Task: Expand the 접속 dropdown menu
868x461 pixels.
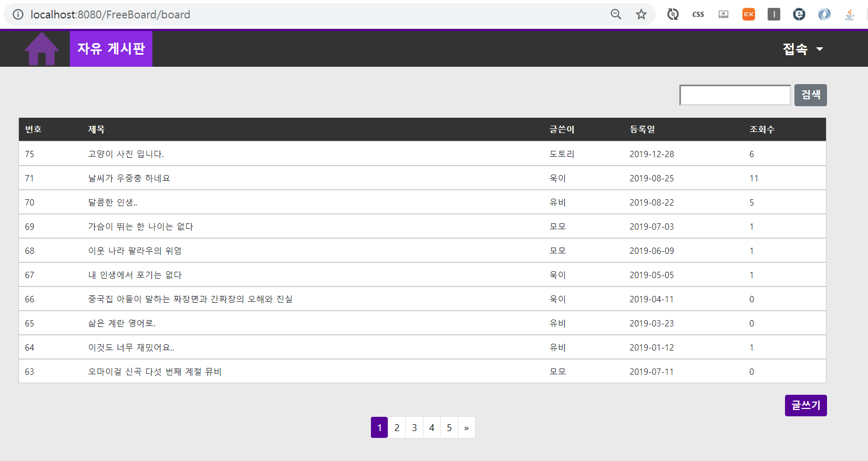Action: 803,49
